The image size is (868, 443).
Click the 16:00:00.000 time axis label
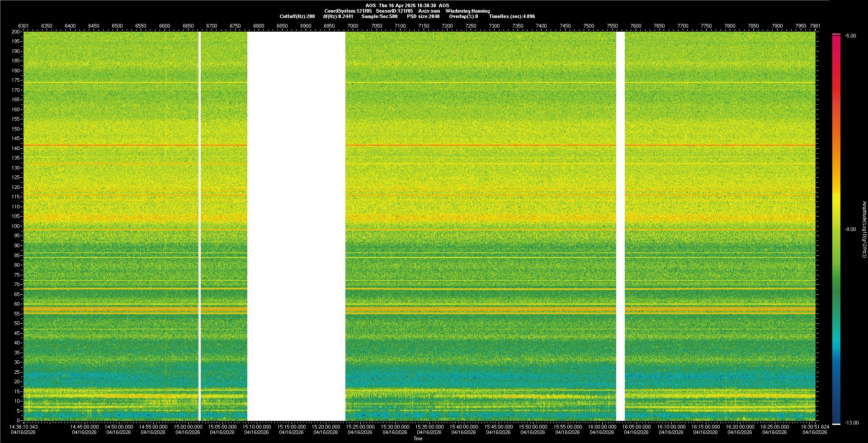point(602,427)
